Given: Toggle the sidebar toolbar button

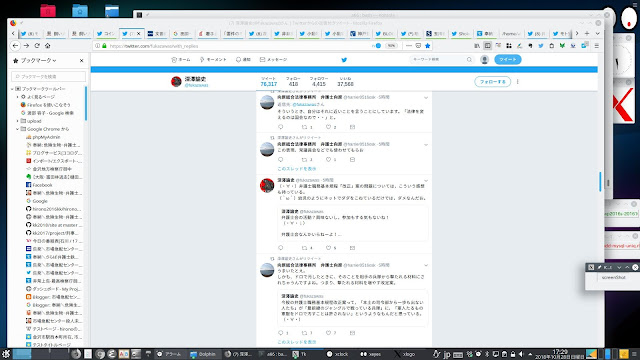Looking at the screenshot, I should click(487, 46).
